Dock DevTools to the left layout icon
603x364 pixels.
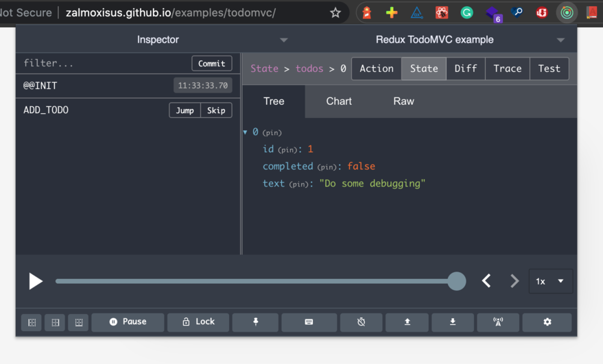pyautogui.click(x=32, y=322)
